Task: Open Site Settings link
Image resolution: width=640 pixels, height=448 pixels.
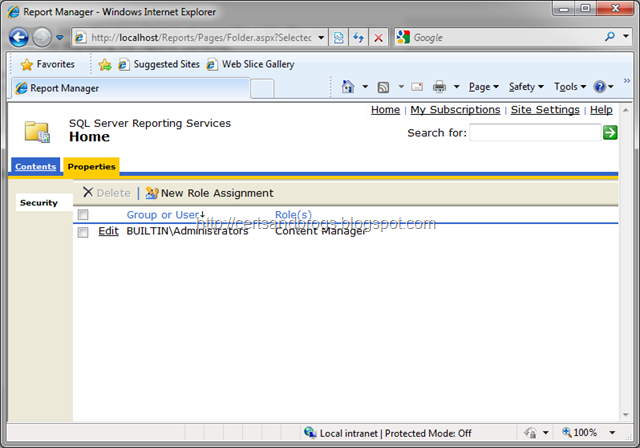Action: click(x=545, y=110)
